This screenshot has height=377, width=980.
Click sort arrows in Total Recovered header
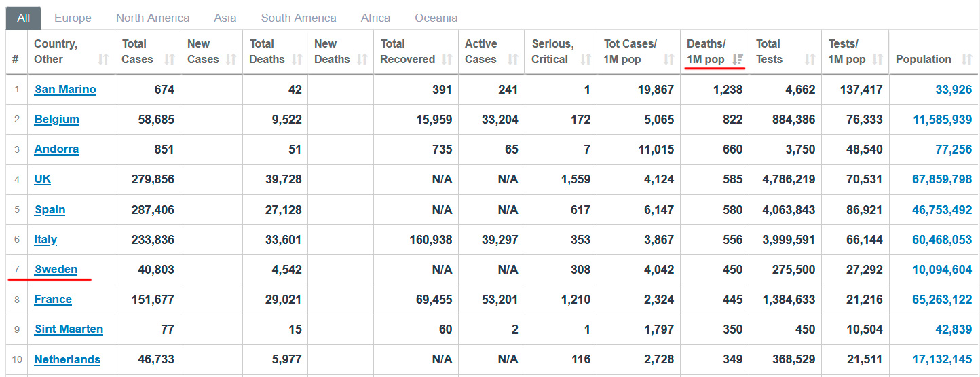click(x=447, y=60)
